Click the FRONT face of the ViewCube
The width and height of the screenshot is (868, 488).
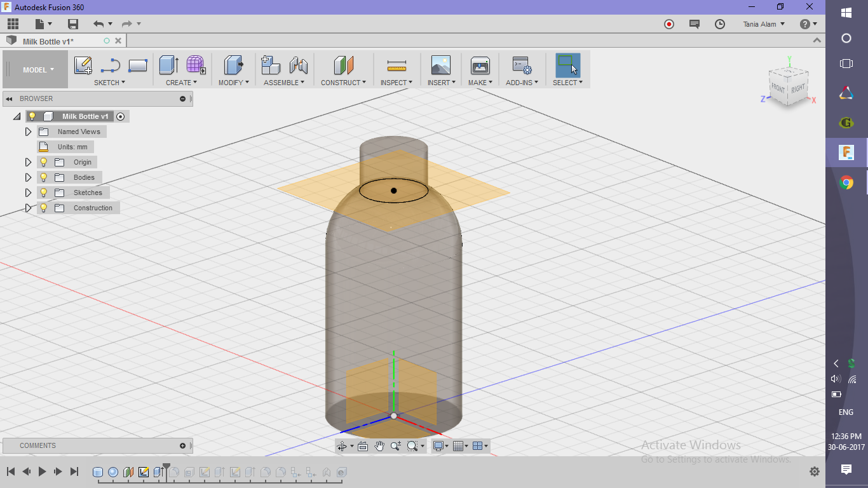coord(778,88)
